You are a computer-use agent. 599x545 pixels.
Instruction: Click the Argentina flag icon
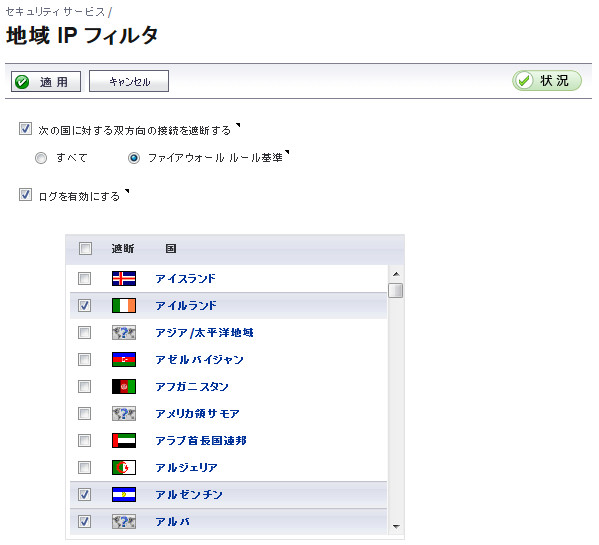[124, 495]
